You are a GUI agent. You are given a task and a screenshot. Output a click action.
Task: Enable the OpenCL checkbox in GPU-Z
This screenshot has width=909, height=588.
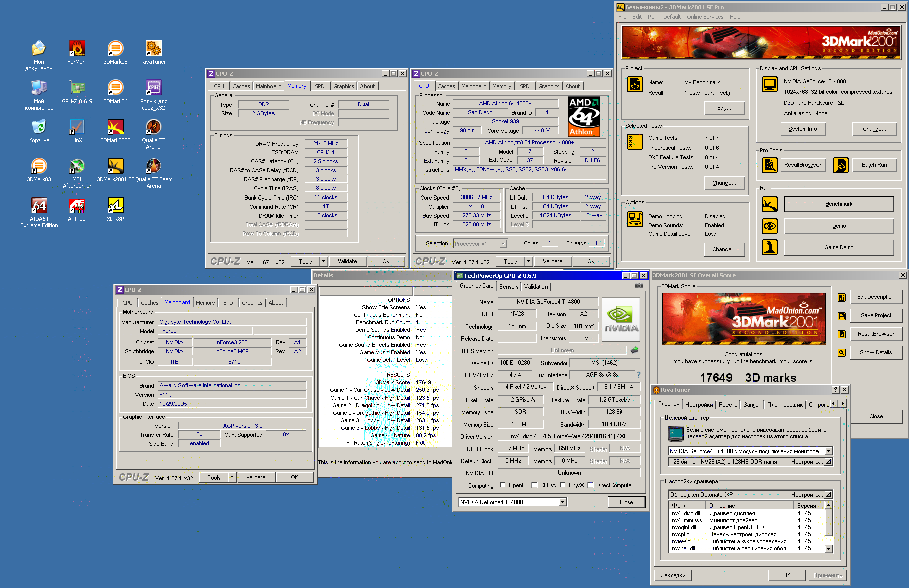click(x=503, y=485)
